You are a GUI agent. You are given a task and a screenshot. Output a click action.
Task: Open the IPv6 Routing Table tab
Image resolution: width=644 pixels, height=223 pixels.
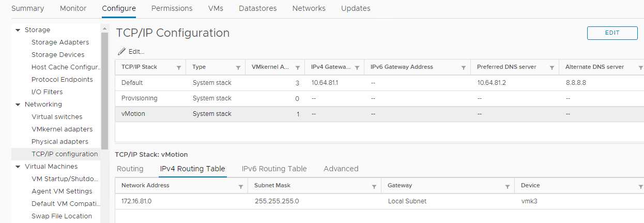[x=274, y=169]
